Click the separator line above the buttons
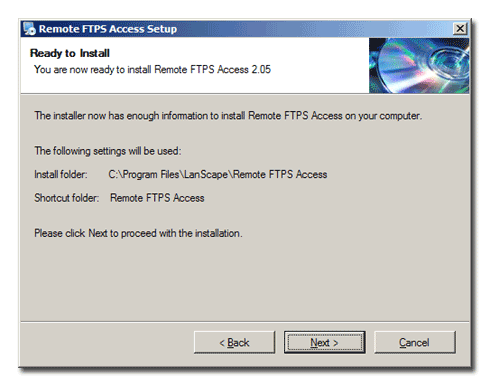 (245, 322)
